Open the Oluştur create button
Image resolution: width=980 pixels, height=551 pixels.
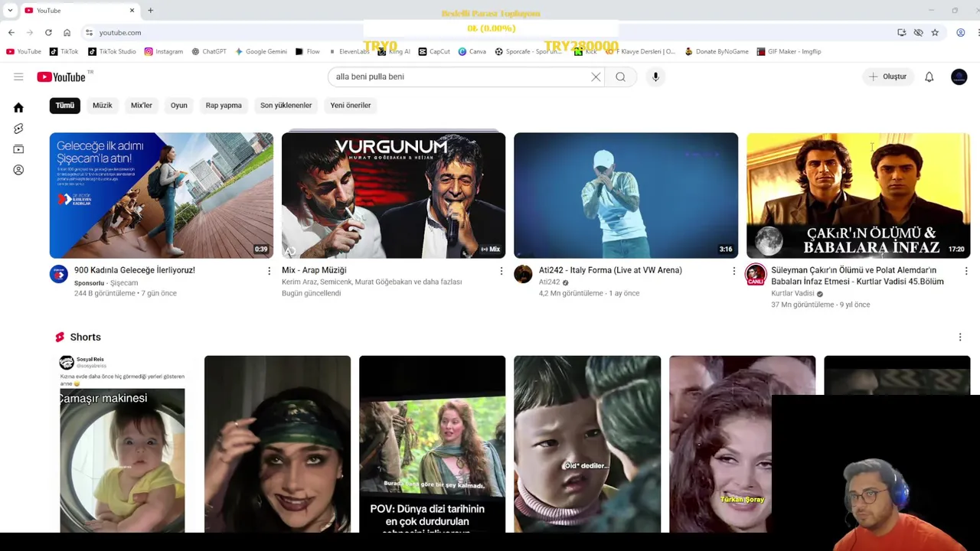tap(887, 77)
